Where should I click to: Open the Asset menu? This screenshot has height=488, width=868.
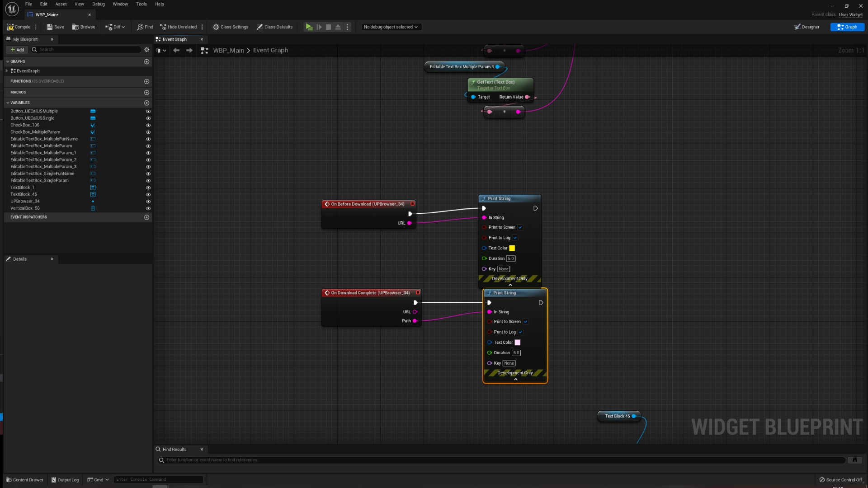(61, 4)
